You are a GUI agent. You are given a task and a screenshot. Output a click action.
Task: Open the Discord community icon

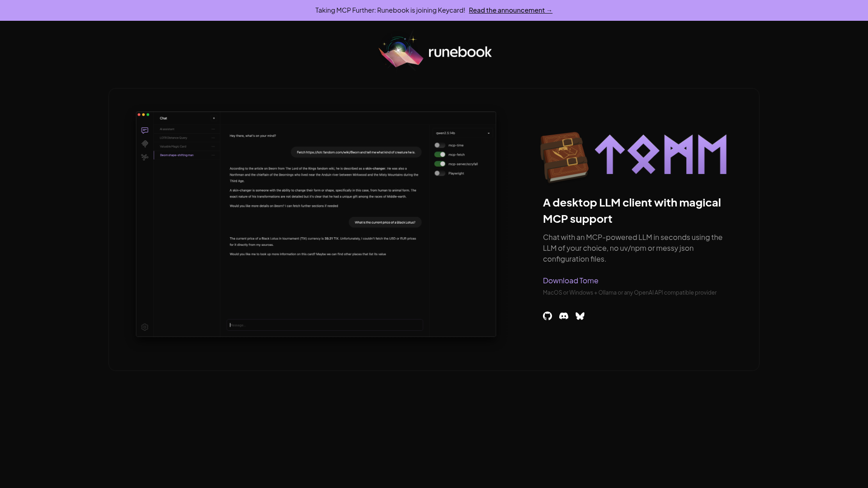tap(563, 316)
